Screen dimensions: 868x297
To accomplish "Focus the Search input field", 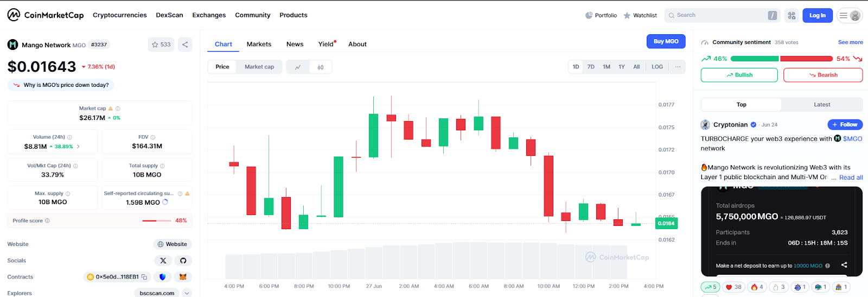I will pos(723,15).
